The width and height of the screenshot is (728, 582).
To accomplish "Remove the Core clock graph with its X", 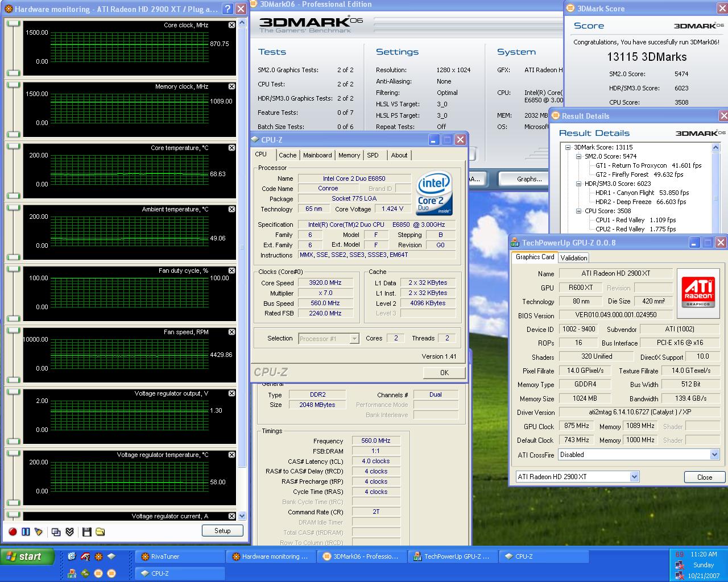I will click(x=231, y=25).
